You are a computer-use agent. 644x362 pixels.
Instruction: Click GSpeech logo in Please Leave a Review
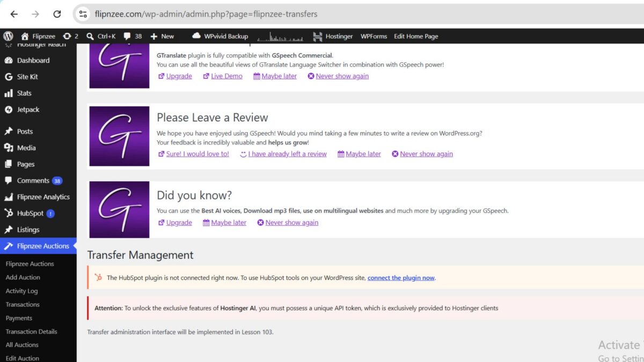point(119,136)
